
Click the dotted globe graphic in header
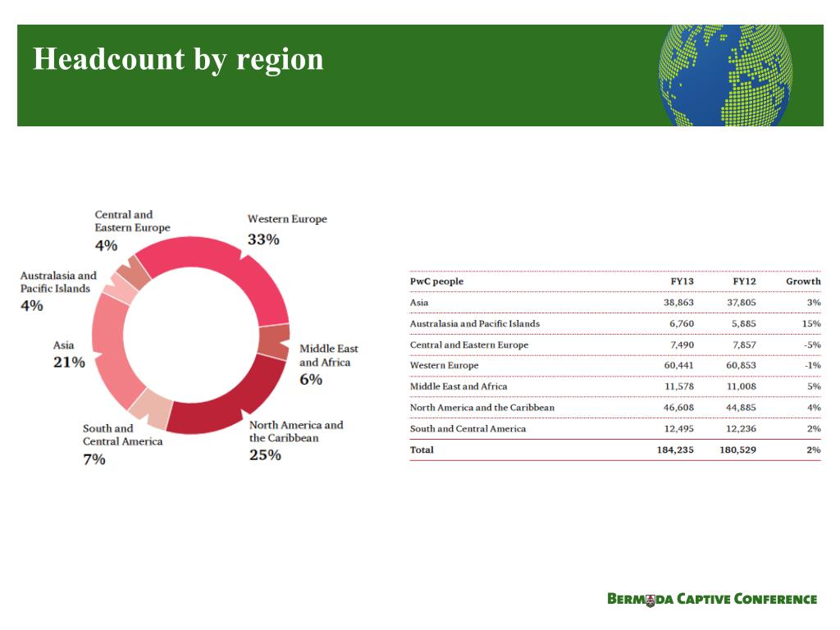pos(725,75)
